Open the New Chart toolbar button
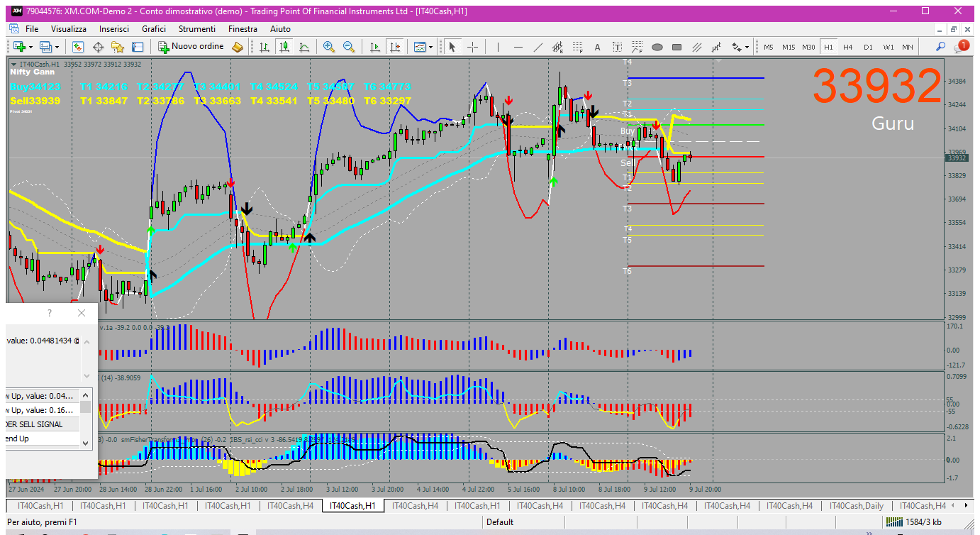980x535 pixels. (x=18, y=47)
